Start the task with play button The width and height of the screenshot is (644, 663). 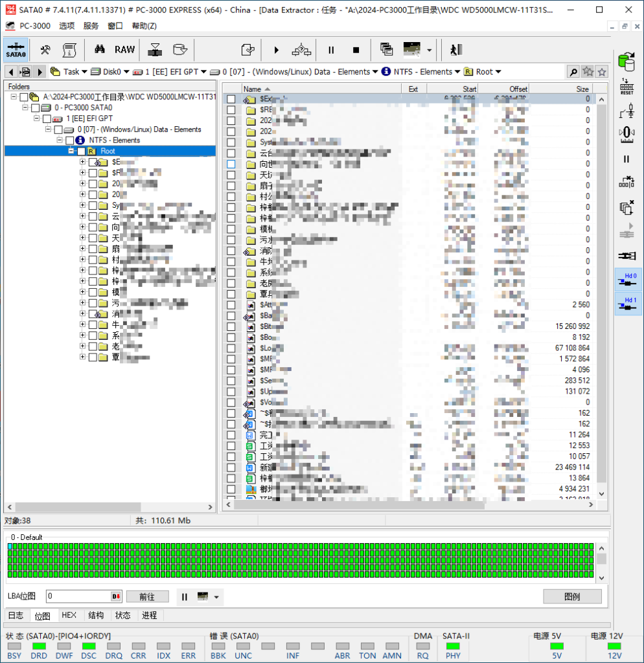(276, 50)
